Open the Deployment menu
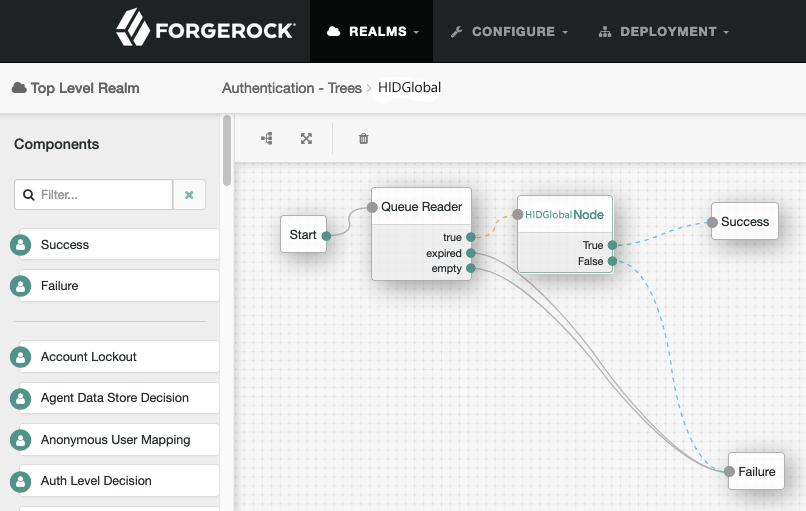806x511 pixels. (x=664, y=31)
